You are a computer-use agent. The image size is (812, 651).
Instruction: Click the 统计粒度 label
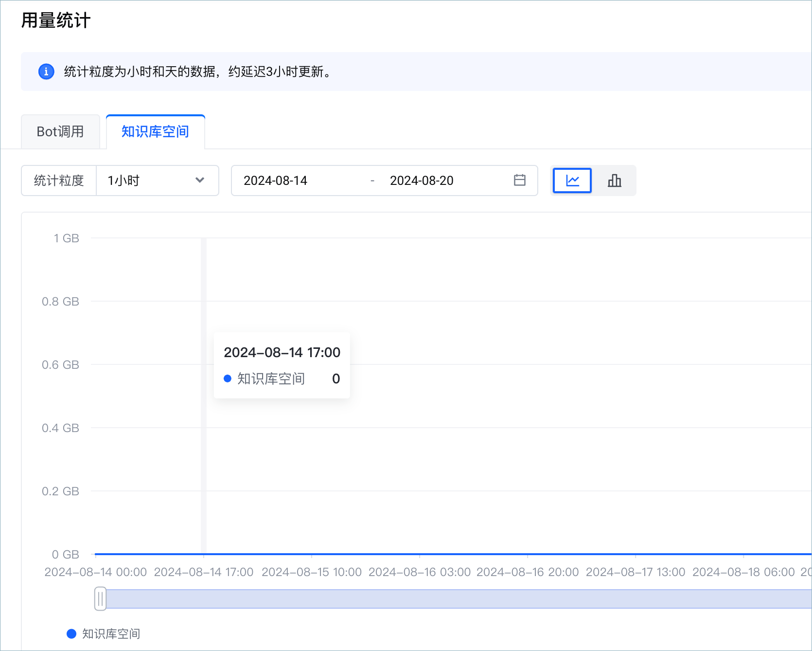pyautogui.click(x=59, y=181)
